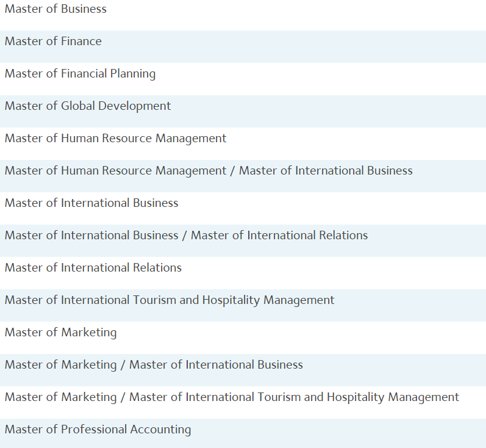The width and height of the screenshot is (486, 448).
Task: Click 'Master of Human Resource Management' in the double-degree row
Action: 115,171
